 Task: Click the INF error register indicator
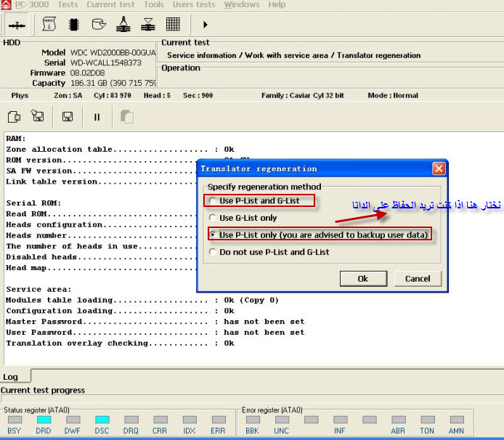(340, 420)
